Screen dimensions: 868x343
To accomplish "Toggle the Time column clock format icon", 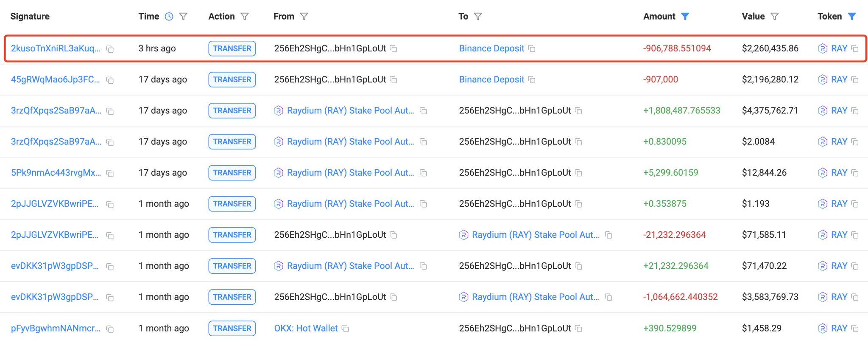I will coord(169,17).
